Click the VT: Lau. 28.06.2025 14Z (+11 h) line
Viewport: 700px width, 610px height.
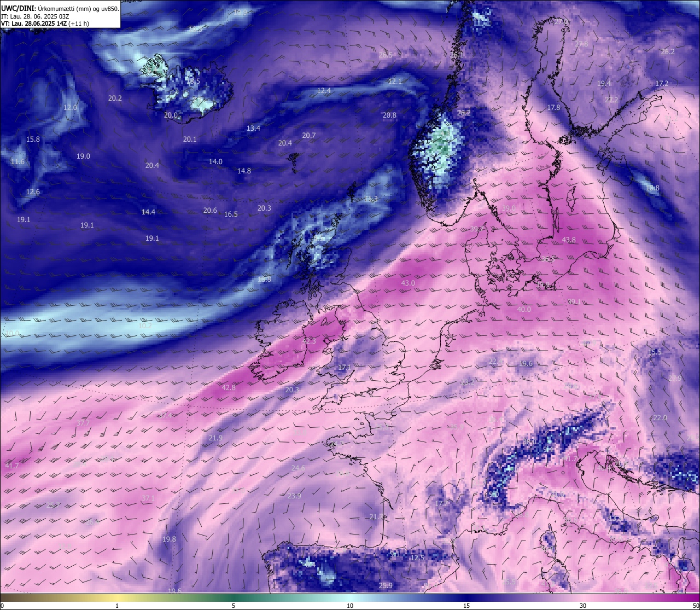45,24
